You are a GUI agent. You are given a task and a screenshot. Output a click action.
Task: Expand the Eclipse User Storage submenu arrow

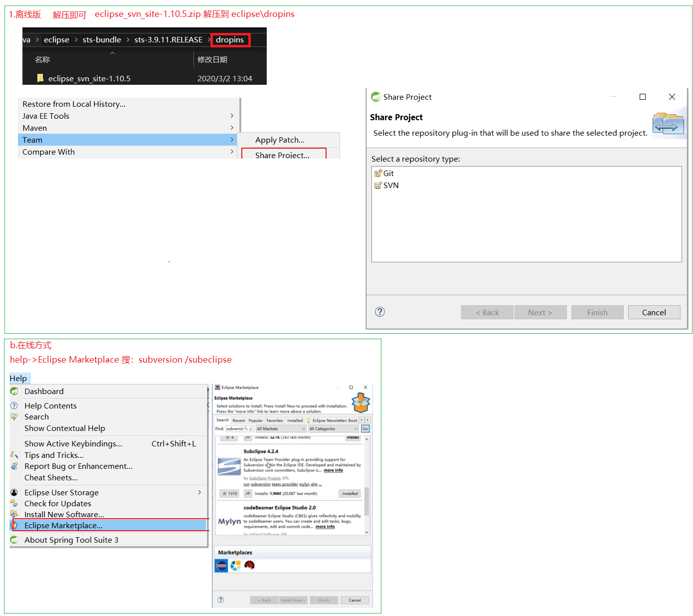coord(199,492)
